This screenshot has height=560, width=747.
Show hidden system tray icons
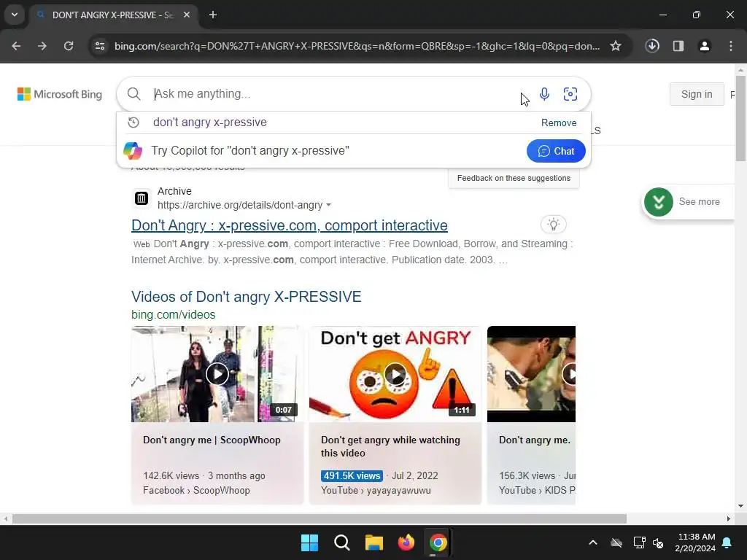593,542
